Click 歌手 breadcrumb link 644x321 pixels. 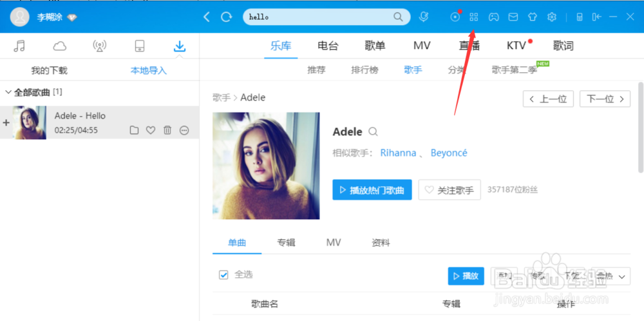click(222, 98)
